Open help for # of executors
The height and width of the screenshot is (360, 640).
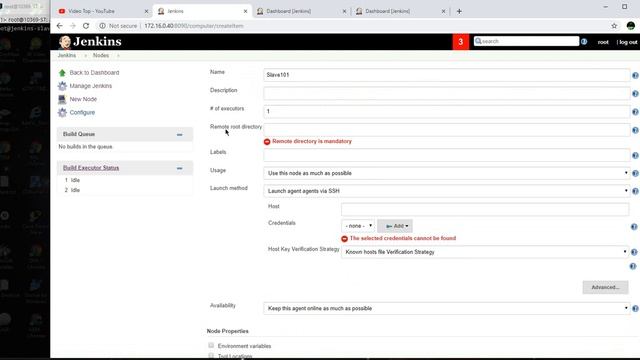(x=635, y=112)
